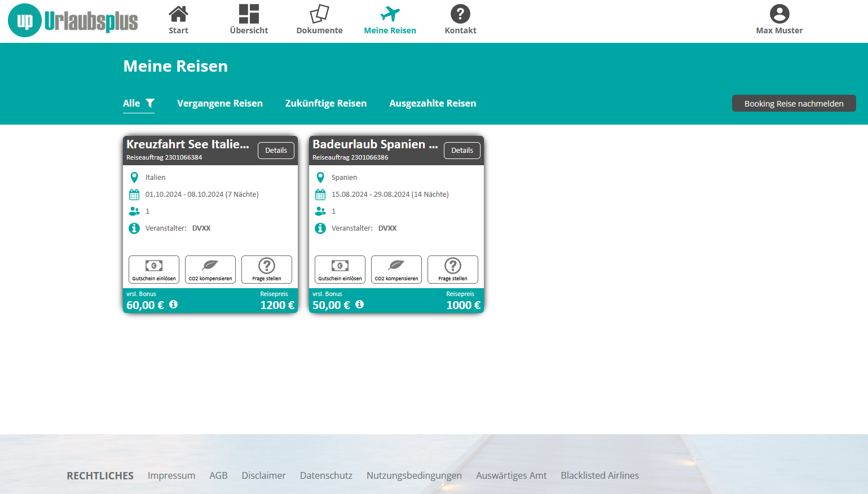868x494 pixels.
Task: Open Dokumente from the top navigation
Action: point(319,20)
